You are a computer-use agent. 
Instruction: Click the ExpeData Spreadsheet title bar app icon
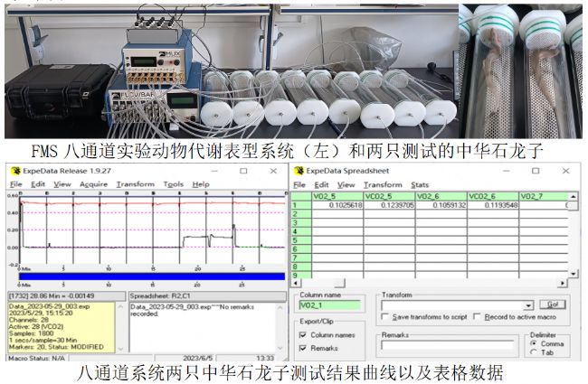coord(299,171)
